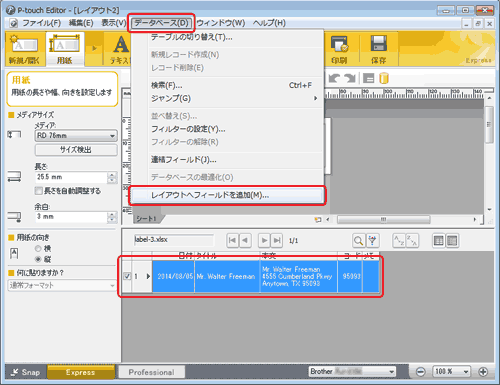Select the Paper (用紙) toolbar icon

coord(65,49)
